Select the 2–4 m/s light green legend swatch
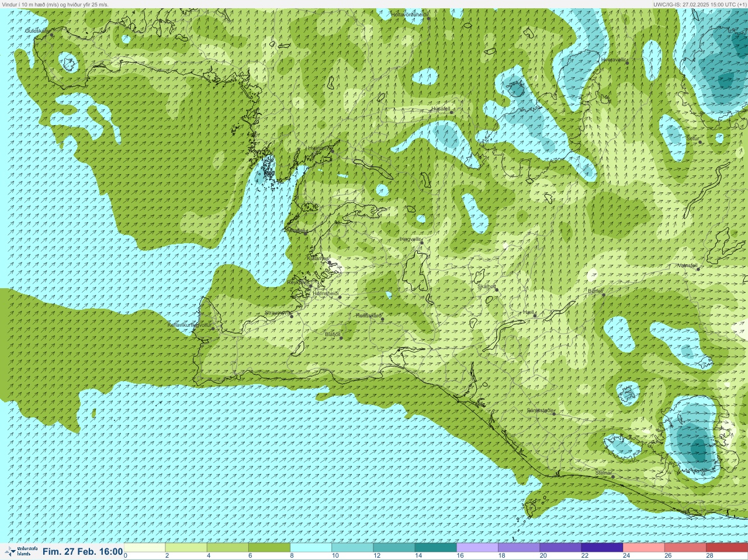This screenshot has width=748, height=560. click(x=186, y=548)
